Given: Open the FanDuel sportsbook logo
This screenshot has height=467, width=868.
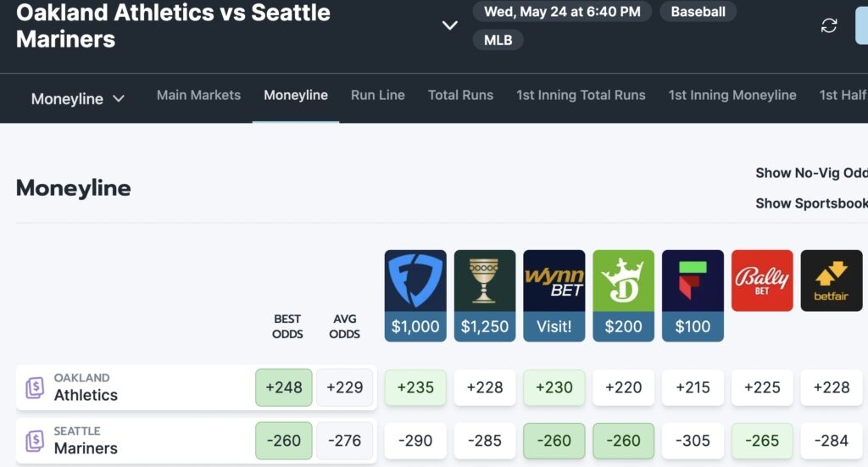Looking at the screenshot, I should [415, 281].
